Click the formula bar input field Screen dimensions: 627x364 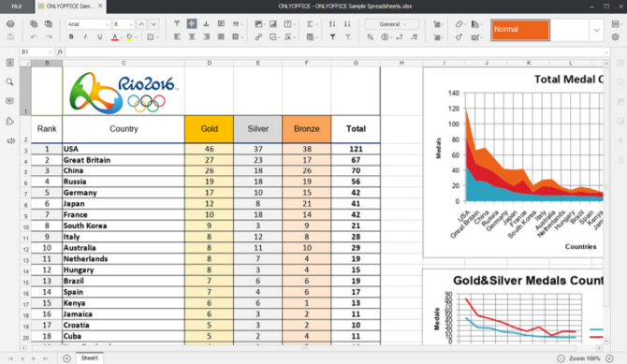[x=337, y=52]
